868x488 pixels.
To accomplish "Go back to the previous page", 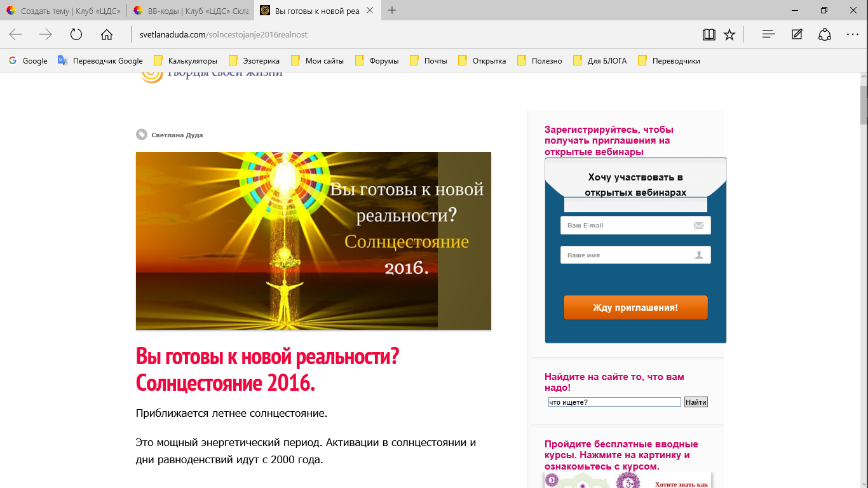I will pyautogui.click(x=15, y=34).
